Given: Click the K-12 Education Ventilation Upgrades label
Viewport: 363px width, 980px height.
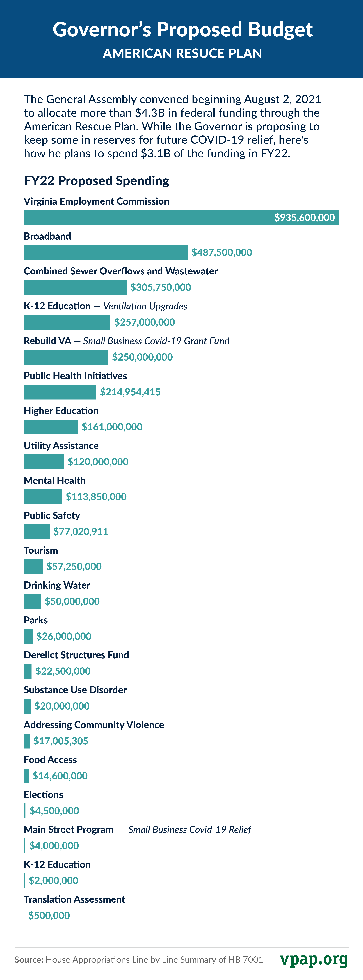Looking at the screenshot, I should point(105,306).
